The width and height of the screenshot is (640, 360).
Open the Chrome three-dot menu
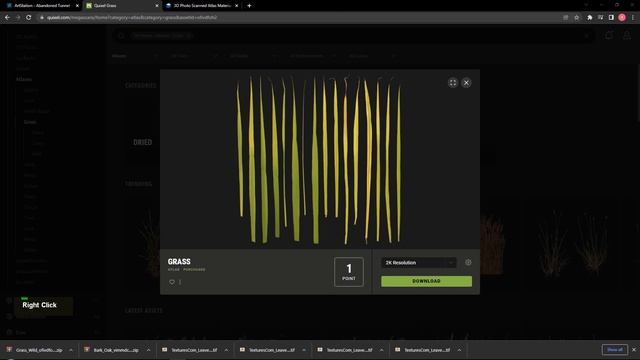coord(633,18)
